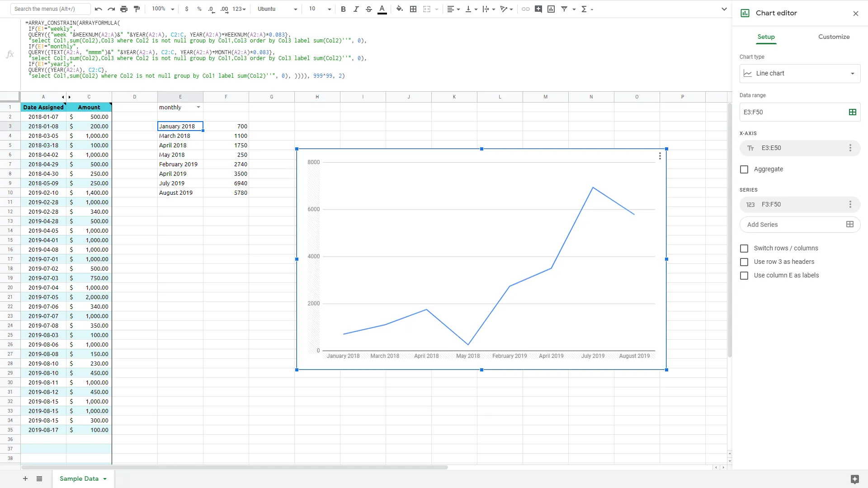Enable Use row 3 as headers

coord(744,262)
